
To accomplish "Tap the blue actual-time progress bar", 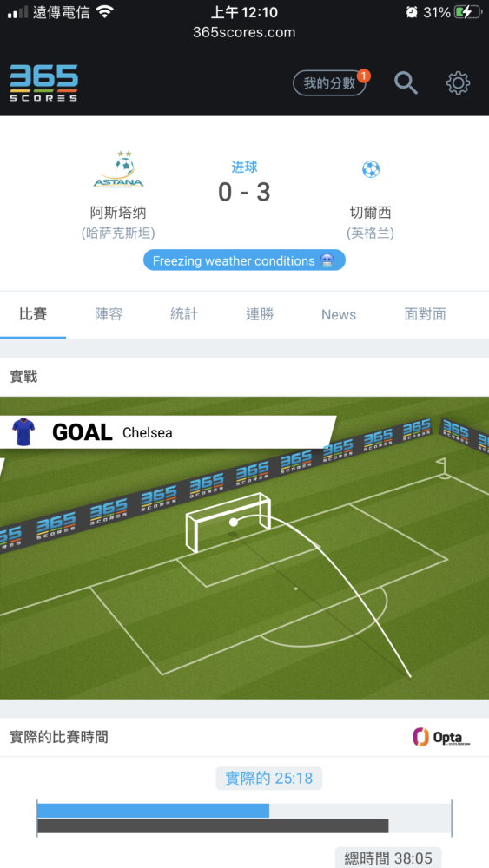I will [x=153, y=811].
